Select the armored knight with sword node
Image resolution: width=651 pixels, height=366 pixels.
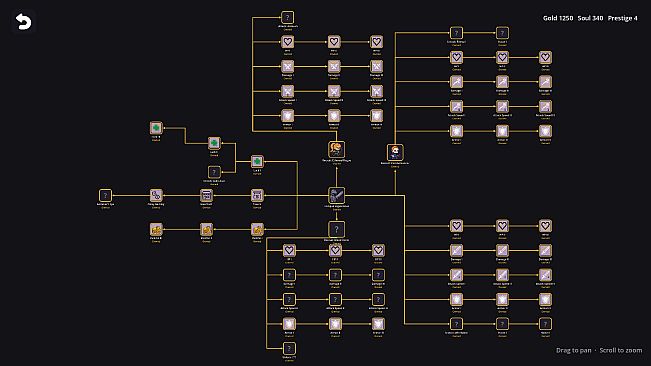tap(336, 195)
